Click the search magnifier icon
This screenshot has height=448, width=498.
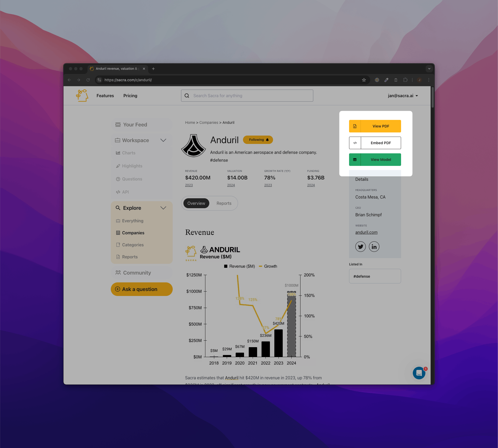pos(187,96)
